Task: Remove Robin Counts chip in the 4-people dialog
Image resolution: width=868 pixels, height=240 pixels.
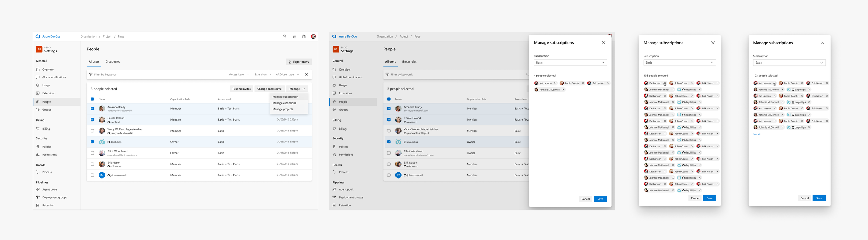Action: tap(583, 83)
